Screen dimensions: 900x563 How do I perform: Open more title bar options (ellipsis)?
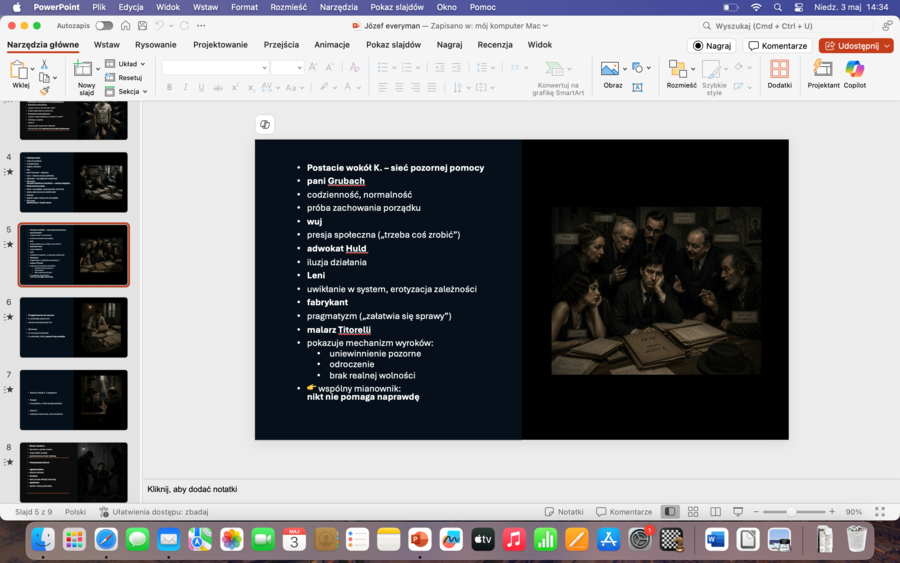pyautogui.click(x=201, y=26)
